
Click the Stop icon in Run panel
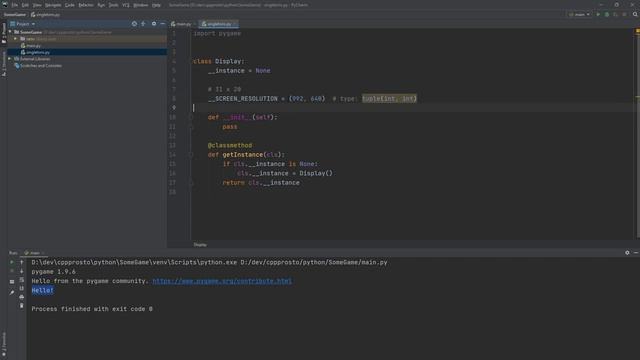pos(12,271)
